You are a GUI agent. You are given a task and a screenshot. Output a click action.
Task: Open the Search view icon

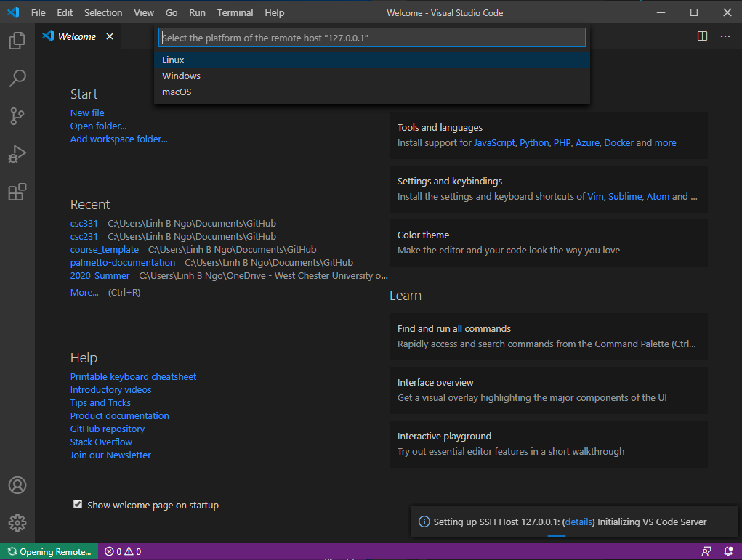[17, 78]
